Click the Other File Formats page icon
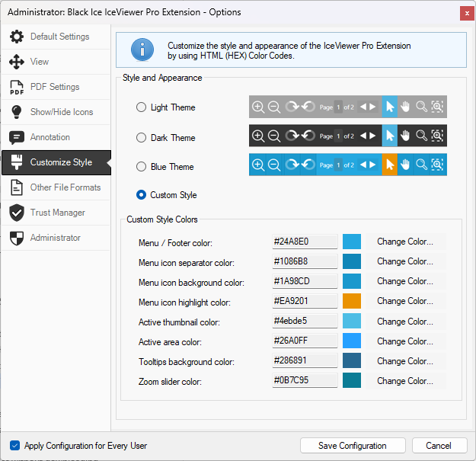The width and height of the screenshot is (476, 461). [x=17, y=187]
